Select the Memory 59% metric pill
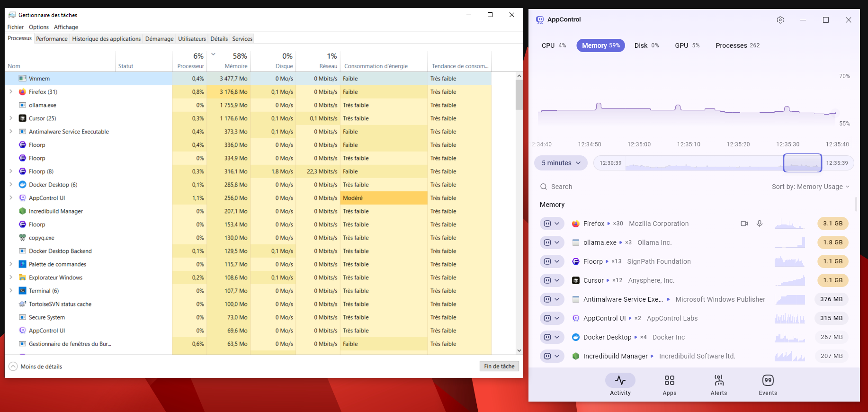This screenshot has height=412, width=868. pos(600,45)
